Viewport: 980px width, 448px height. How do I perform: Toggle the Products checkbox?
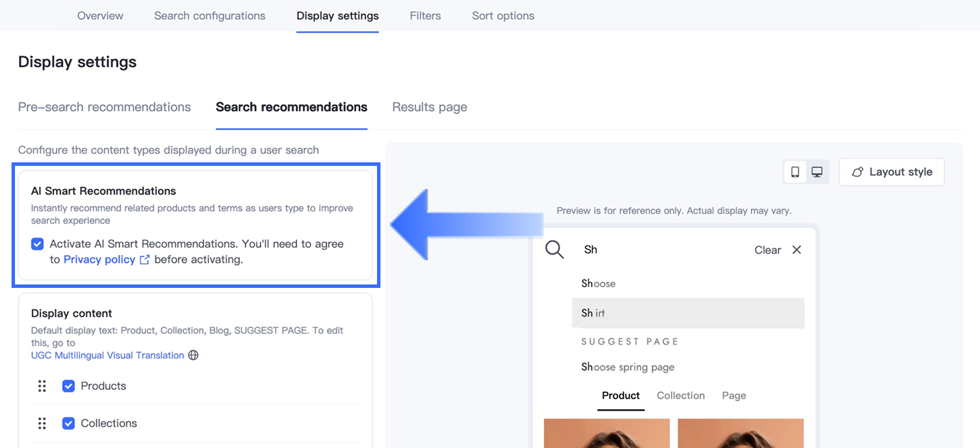point(69,386)
